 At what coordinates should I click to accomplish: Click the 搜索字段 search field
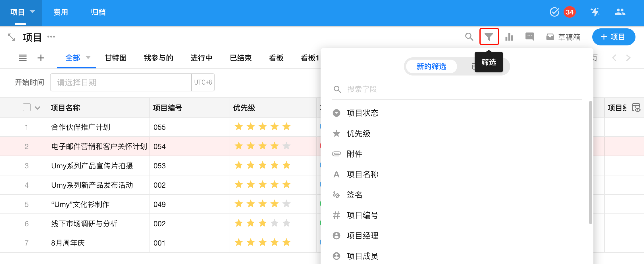[x=455, y=89]
